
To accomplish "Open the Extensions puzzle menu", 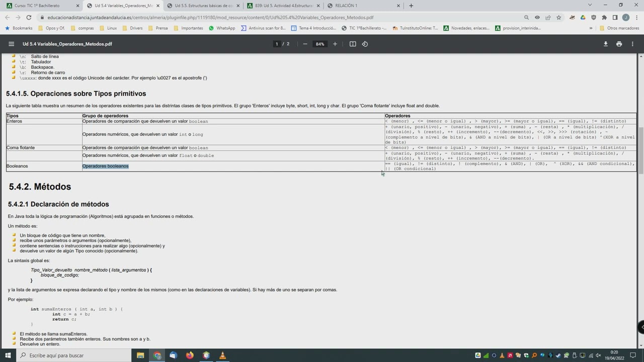I will click(604, 17).
